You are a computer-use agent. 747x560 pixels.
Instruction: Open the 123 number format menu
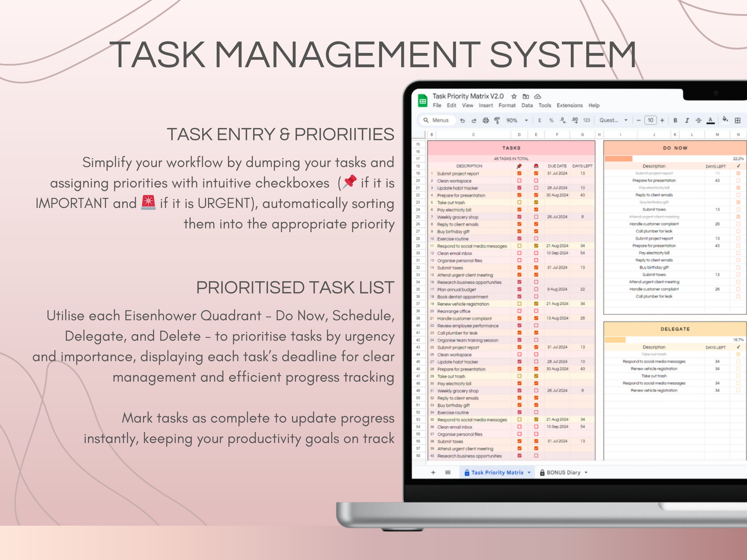(x=587, y=120)
